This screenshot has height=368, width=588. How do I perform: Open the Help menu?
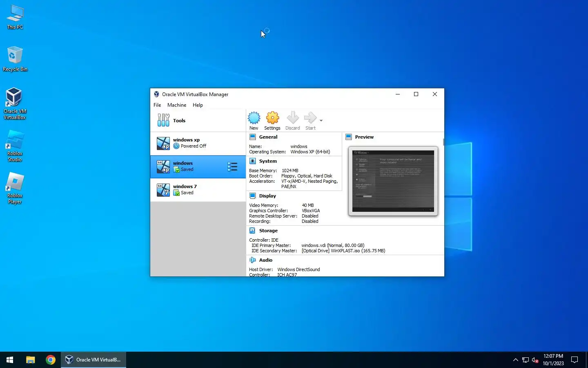pos(198,105)
